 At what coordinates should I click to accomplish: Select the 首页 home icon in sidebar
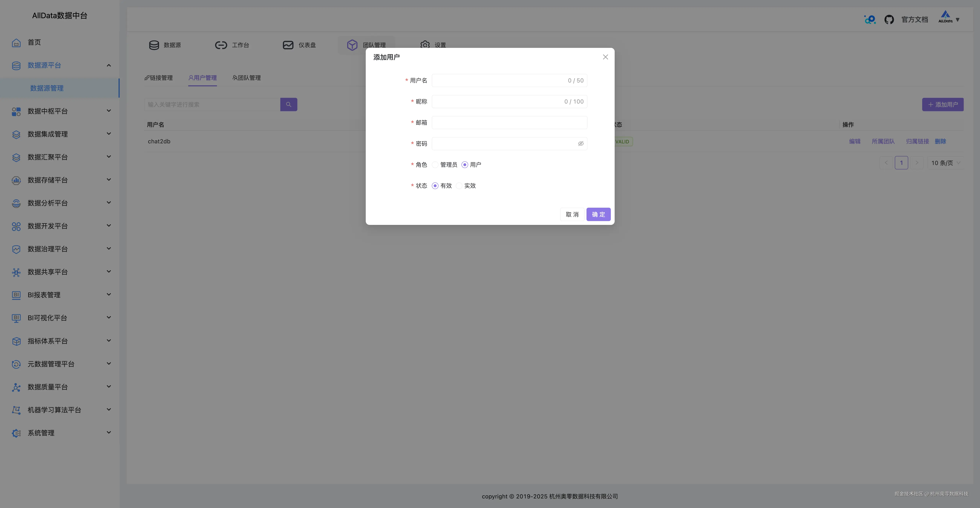16,42
